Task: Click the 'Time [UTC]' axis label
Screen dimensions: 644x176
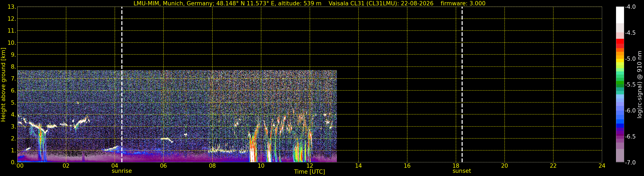Action: tap(310, 172)
